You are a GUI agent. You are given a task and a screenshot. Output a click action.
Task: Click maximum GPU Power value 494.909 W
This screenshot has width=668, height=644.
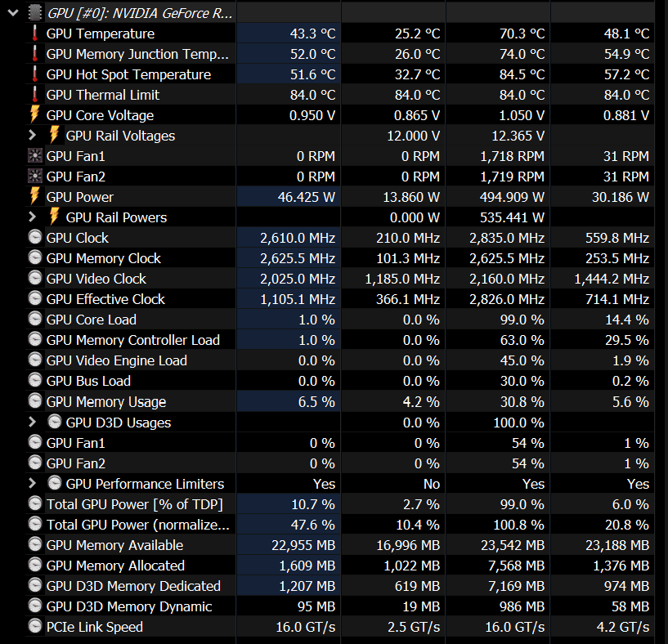pos(512,197)
